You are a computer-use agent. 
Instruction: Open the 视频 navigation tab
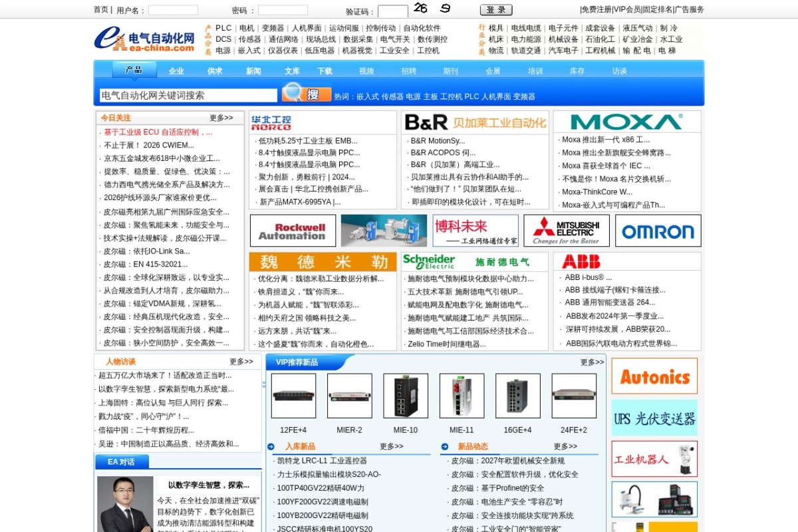tap(366, 71)
